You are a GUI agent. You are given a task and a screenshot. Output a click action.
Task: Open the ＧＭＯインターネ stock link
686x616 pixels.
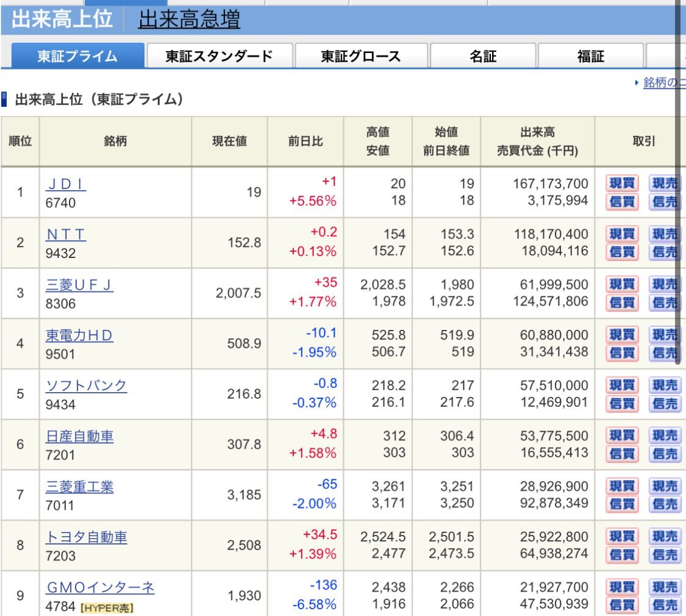100,587
